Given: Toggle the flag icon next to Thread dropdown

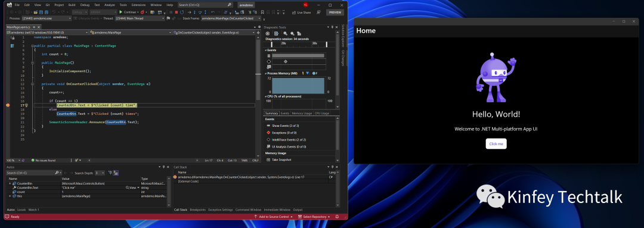Looking at the screenshot, I should tap(168, 18).
